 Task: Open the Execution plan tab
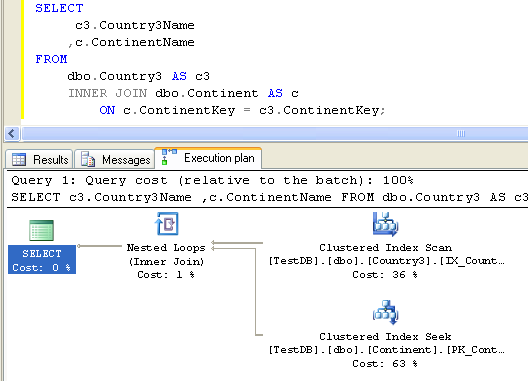208,158
